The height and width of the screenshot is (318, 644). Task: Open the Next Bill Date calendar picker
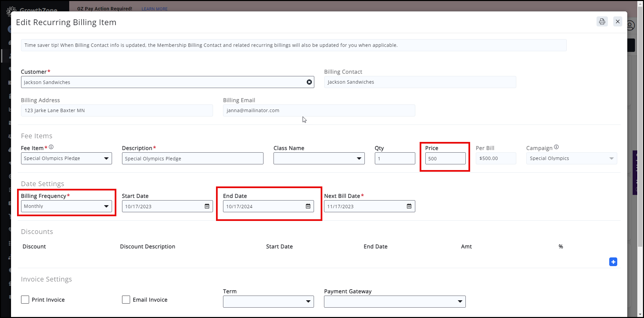click(x=409, y=206)
